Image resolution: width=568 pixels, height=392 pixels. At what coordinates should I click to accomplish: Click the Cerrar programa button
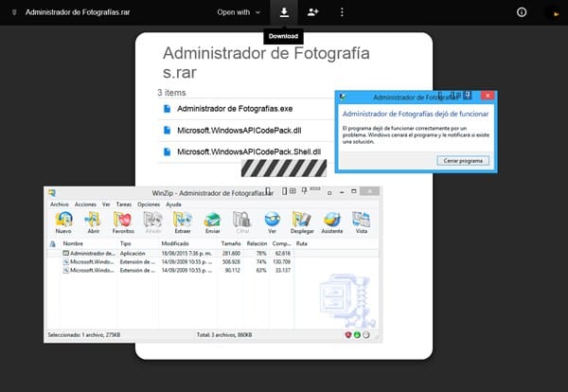click(x=463, y=161)
